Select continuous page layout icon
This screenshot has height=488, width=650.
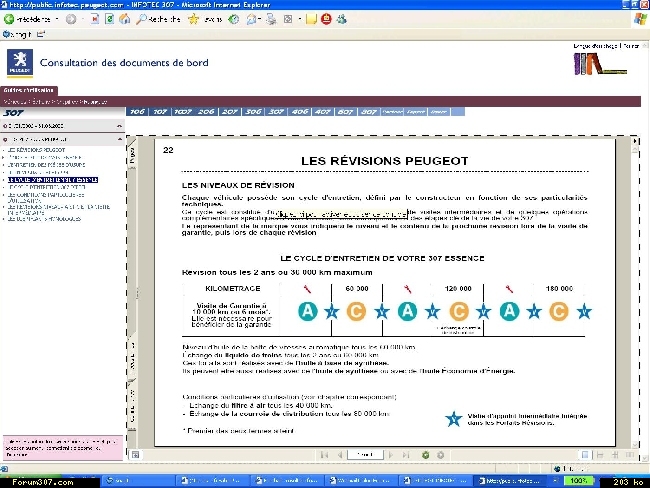[x=600, y=455]
